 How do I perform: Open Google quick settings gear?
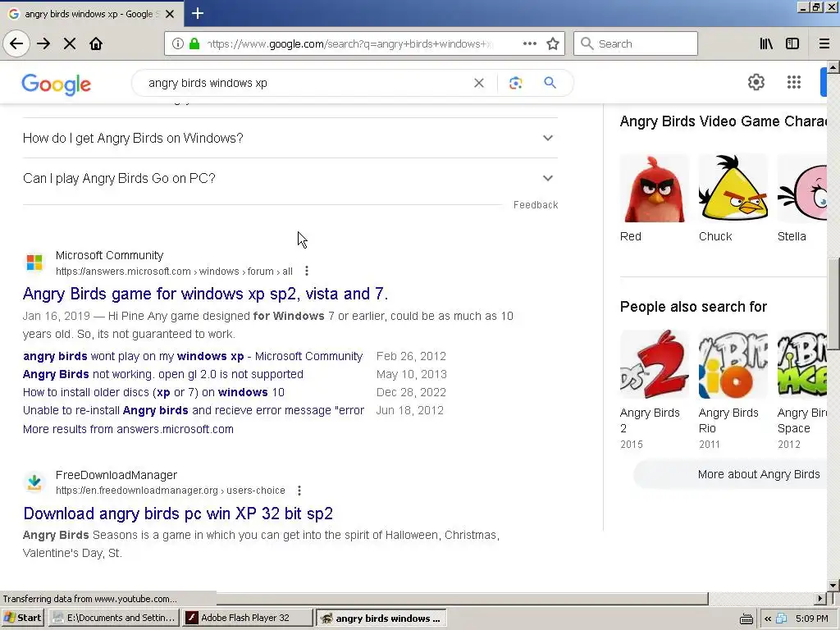coord(756,82)
